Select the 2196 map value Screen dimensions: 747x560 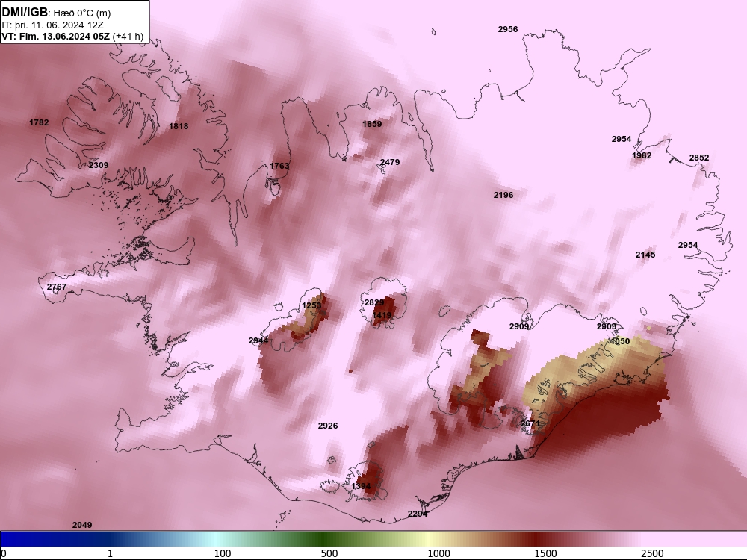click(503, 195)
